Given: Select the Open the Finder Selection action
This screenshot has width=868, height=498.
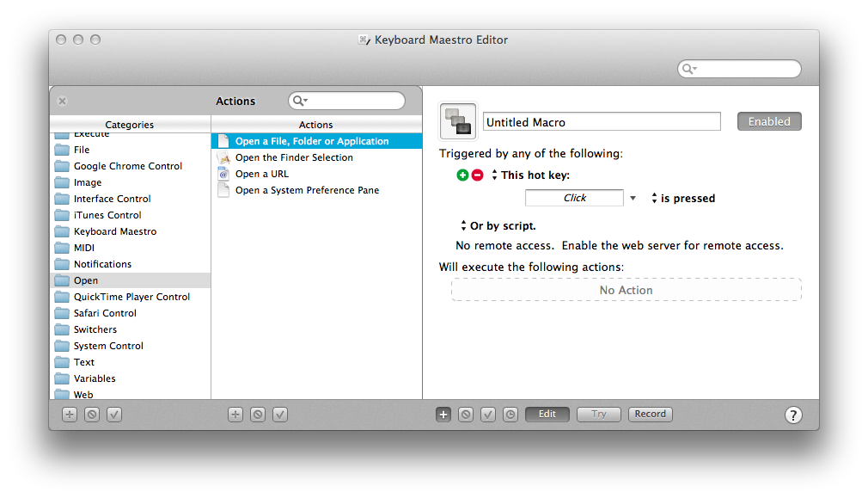Looking at the screenshot, I should 316,157.
